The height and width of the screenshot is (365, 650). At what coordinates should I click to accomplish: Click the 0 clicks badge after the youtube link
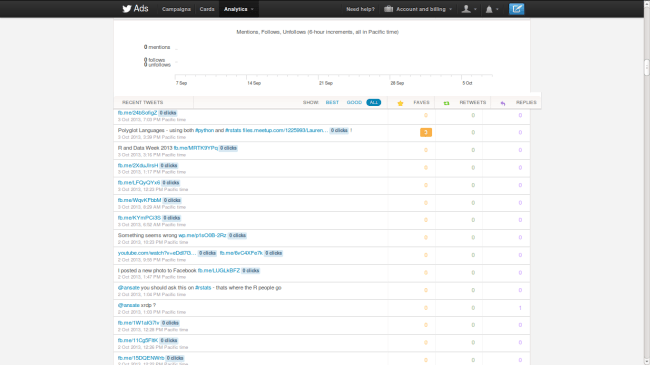point(207,253)
